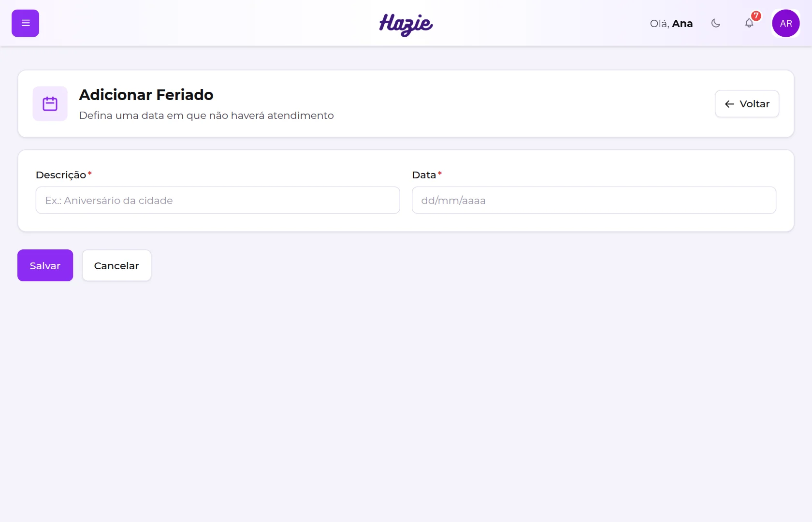Click the 'Adicionar Feriado' heading
The width and height of the screenshot is (812, 522).
146,95
